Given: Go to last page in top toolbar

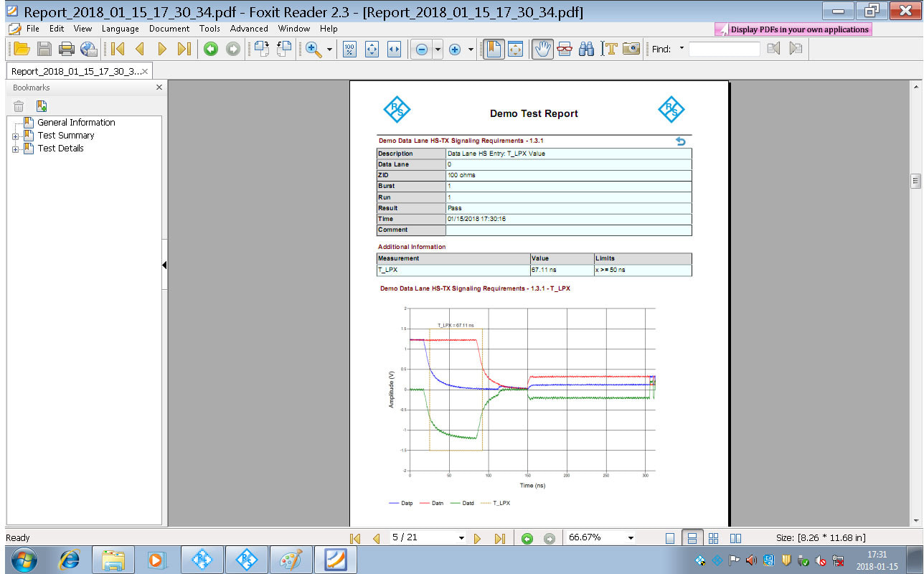Looking at the screenshot, I should (x=184, y=49).
